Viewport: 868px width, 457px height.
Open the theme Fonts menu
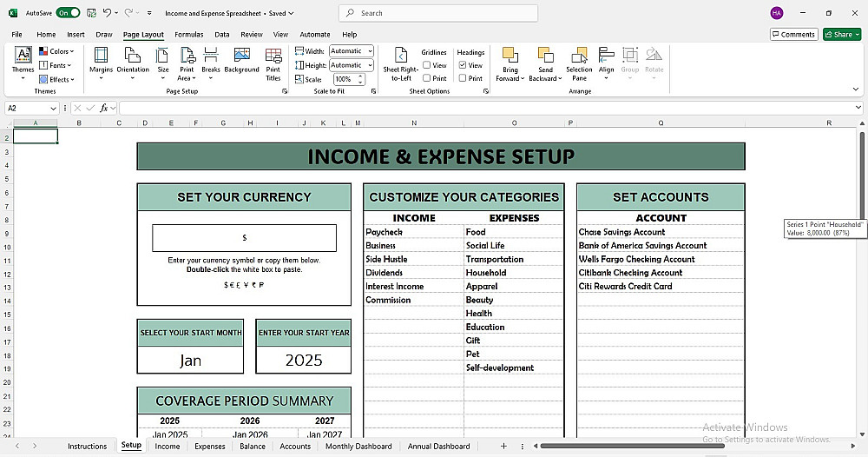pos(56,65)
